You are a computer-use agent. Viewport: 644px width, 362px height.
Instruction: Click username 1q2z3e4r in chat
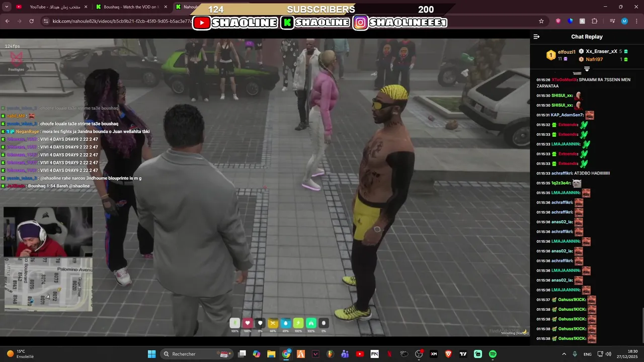[x=560, y=183]
